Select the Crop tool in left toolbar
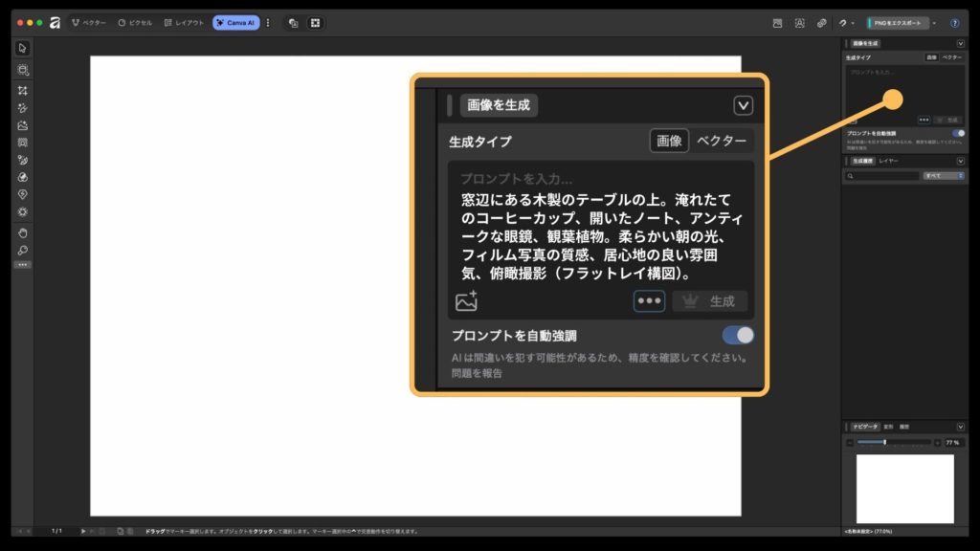Image resolution: width=980 pixels, height=551 pixels. click(x=23, y=91)
